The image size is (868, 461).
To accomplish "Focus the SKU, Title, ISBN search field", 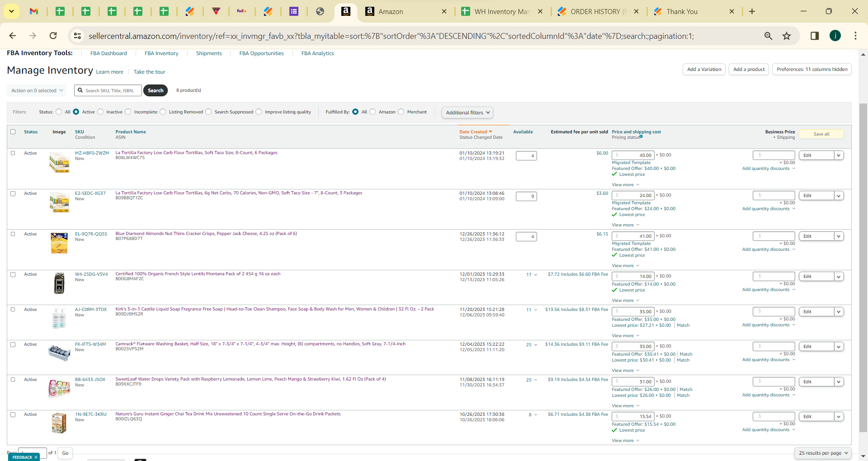I will 108,90.
